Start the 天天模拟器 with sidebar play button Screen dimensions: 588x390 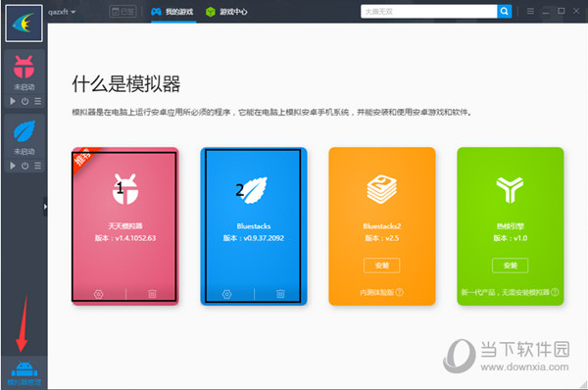[13, 101]
